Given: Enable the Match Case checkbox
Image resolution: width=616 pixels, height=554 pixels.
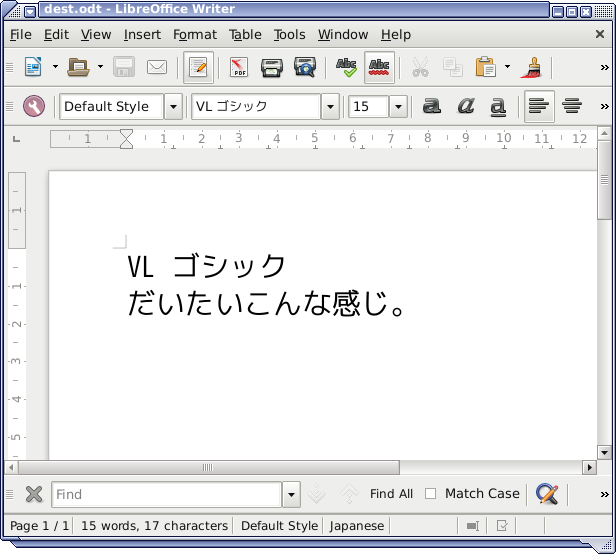Looking at the screenshot, I should 431,493.
